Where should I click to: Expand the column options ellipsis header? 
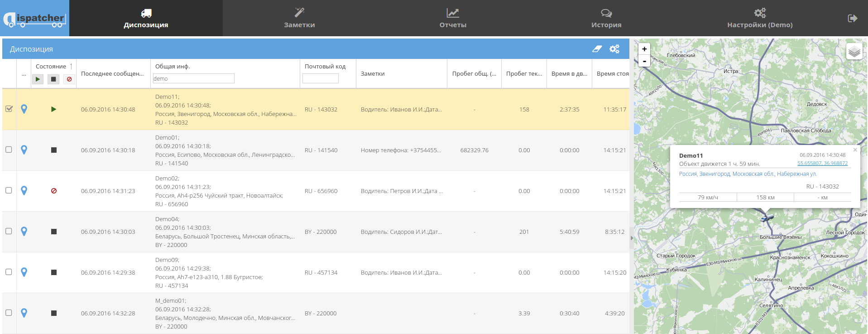click(x=24, y=74)
